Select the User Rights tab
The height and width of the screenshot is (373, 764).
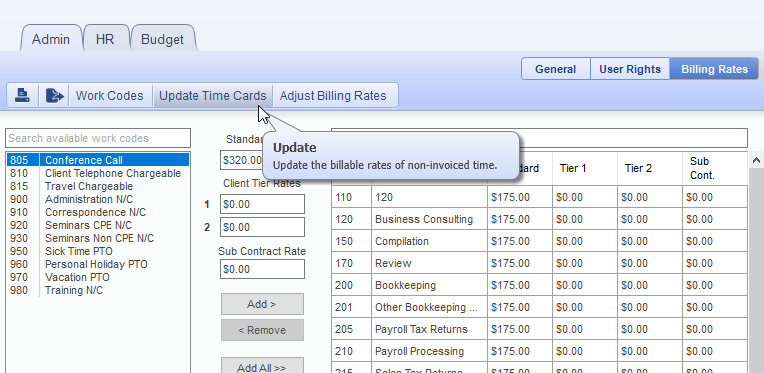pos(630,69)
